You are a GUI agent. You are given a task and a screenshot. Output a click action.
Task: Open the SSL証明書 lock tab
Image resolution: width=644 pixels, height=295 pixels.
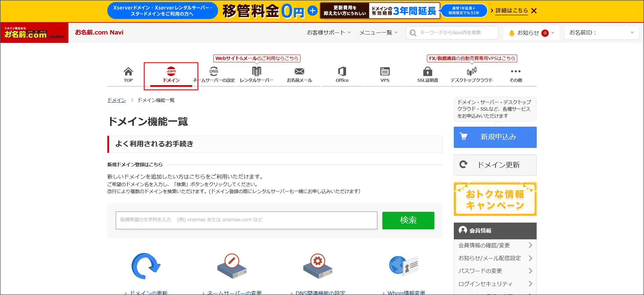tap(428, 75)
